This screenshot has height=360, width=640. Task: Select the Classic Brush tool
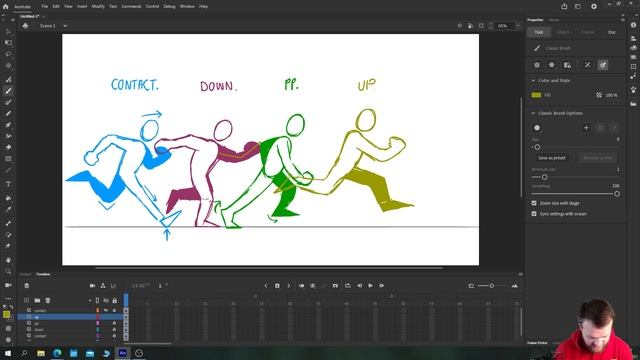tap(8, 91)
